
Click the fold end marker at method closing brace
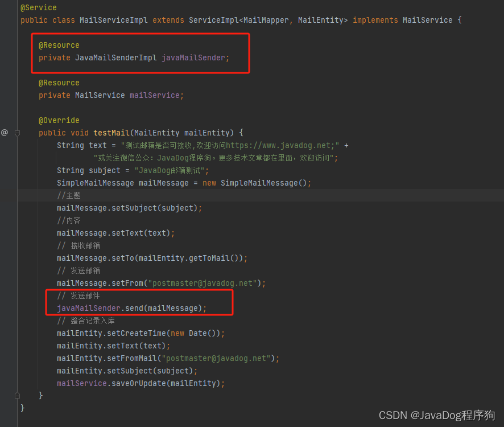[18, 396]
